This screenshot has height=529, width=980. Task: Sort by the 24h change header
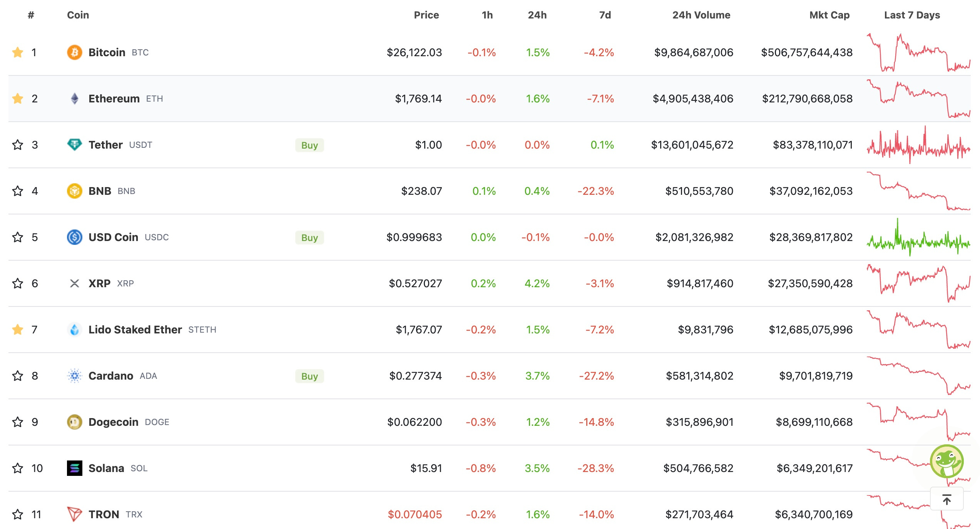[537, 15]
